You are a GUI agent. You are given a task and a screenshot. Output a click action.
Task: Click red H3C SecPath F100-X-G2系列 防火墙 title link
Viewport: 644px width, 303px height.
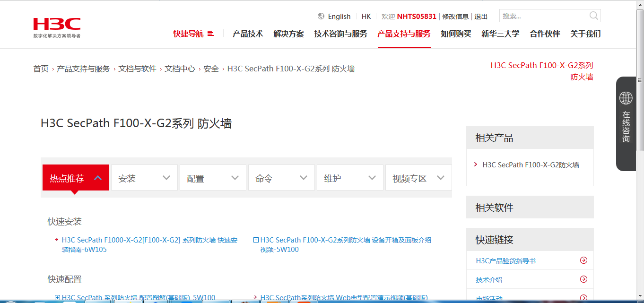pos(542,71)
